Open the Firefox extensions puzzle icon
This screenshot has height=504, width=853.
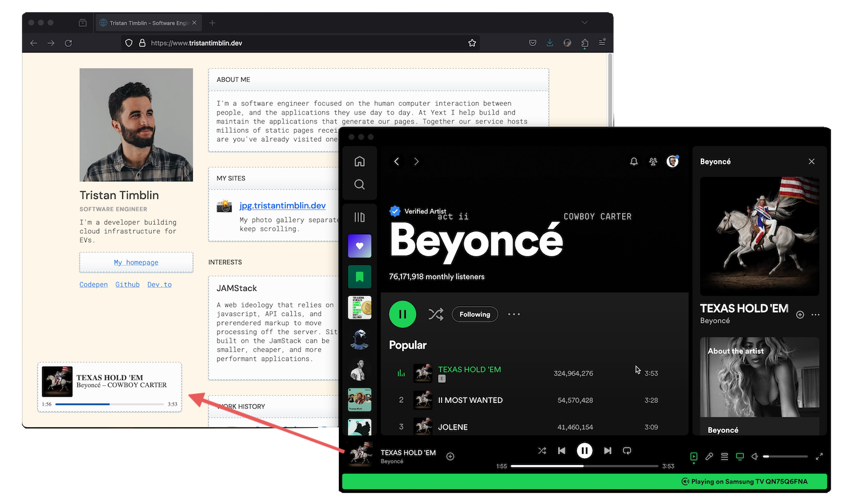[x=585, y=43]
